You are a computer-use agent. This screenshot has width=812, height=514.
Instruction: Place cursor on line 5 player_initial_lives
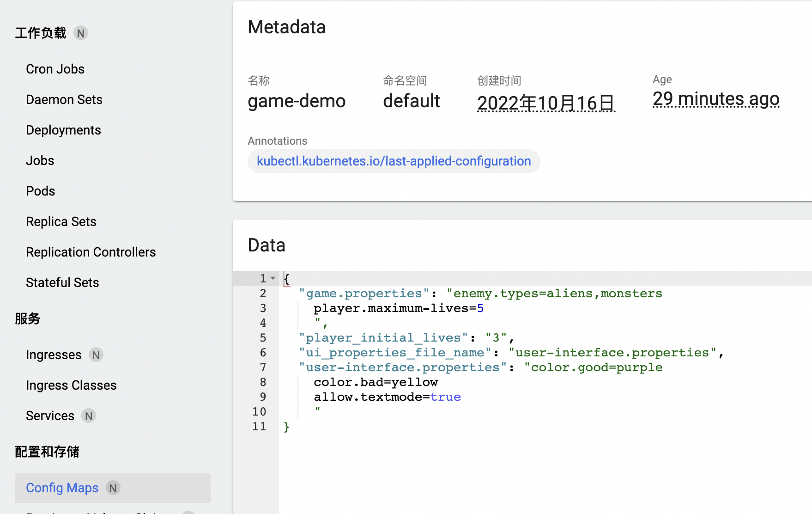382,337
